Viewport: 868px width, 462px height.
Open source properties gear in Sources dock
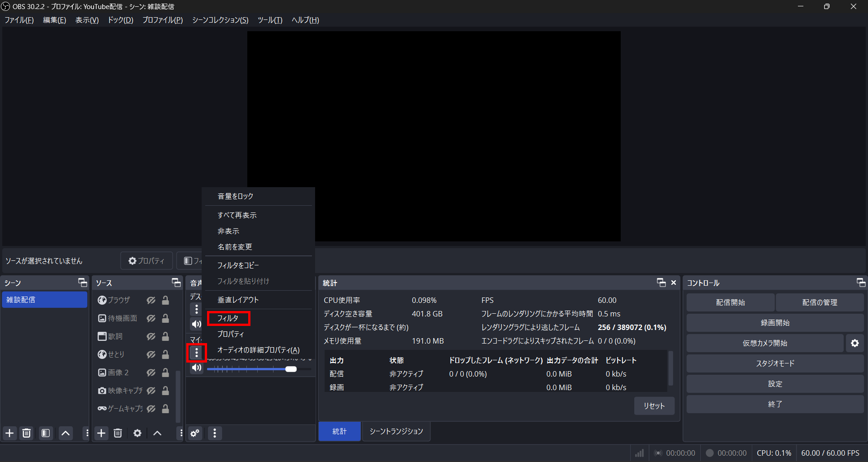137,433
